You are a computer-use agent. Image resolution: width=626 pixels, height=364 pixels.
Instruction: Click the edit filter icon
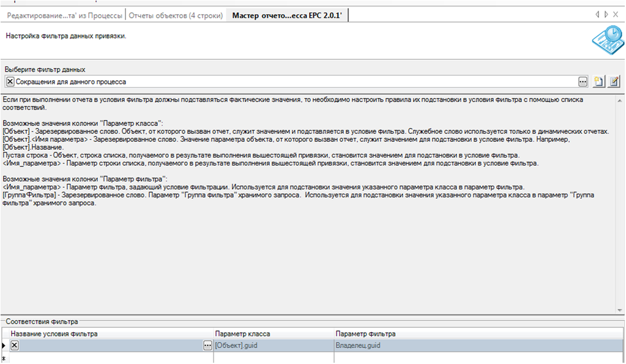pyautogui.click(x=614, y=81)
